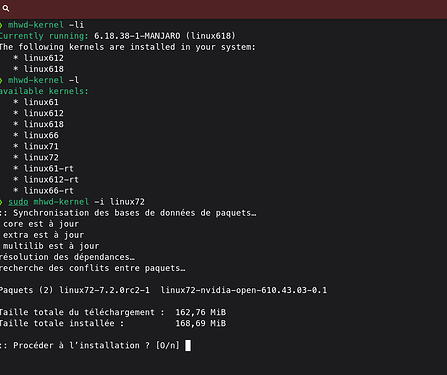Click linux66-rt kernel entry

pos(49,191)
